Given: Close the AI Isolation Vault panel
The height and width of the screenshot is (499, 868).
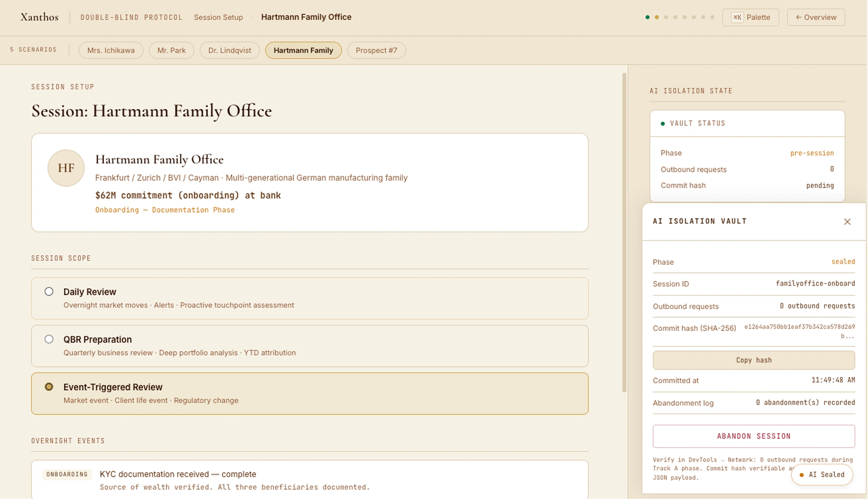Looking at the screenshot, I should coord(847,222).
